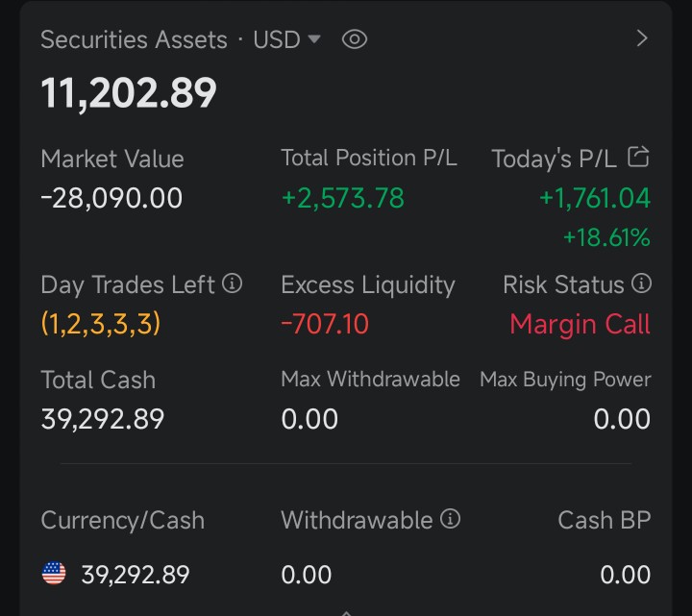The image size is (692, 616).
Task: Tap the Day Trades Left (1,2,3,3,3) value
Action: pyautogui.click(x=101, y=324)
